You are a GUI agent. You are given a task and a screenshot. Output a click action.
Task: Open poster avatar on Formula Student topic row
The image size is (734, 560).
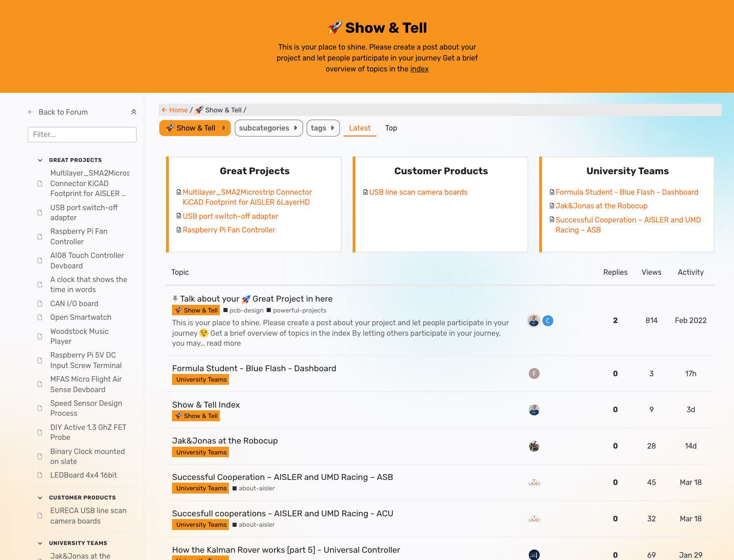534,373
